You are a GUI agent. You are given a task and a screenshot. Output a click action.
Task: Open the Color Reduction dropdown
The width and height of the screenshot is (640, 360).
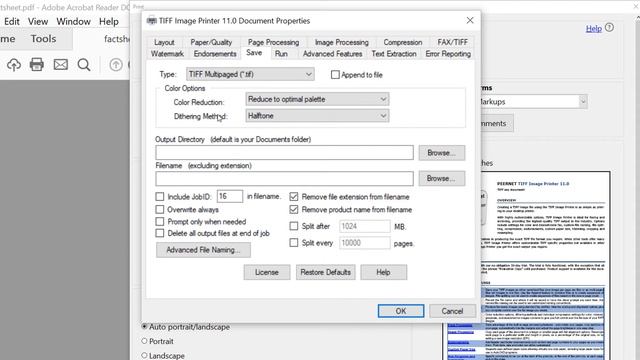point(317,99)
